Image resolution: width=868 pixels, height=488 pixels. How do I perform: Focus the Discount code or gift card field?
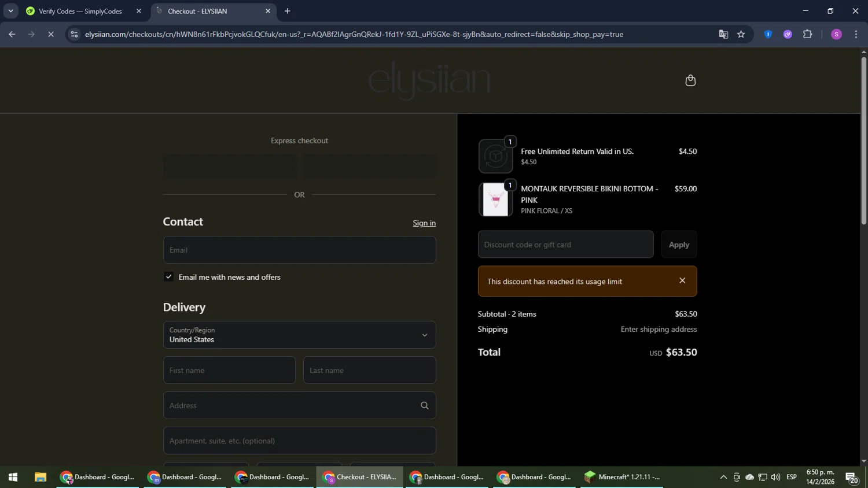(x=565, y=245)
